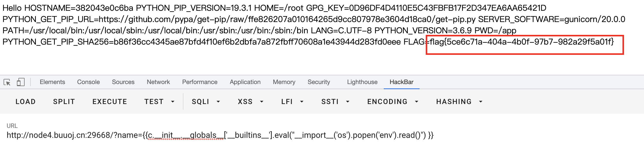This screenshot has height=144, width=644.
Task: Click the HackBar SPLIT button
Action: [x=64, y=102]
